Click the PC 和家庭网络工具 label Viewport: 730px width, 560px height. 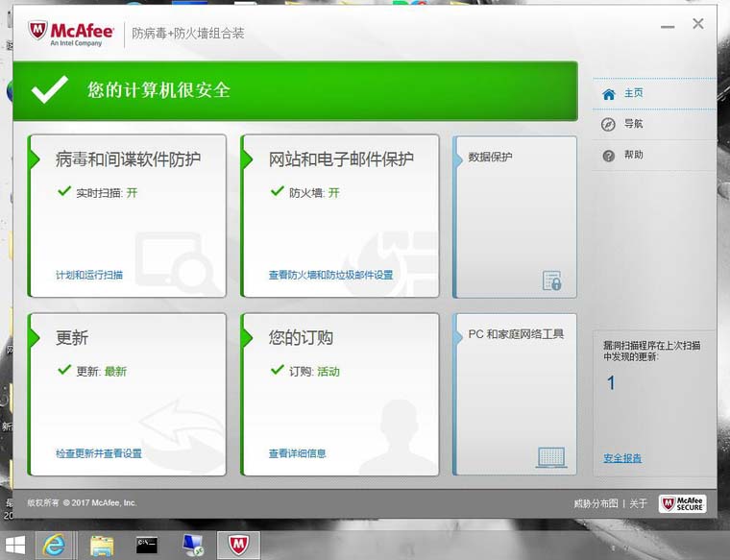tap(516, 334)
